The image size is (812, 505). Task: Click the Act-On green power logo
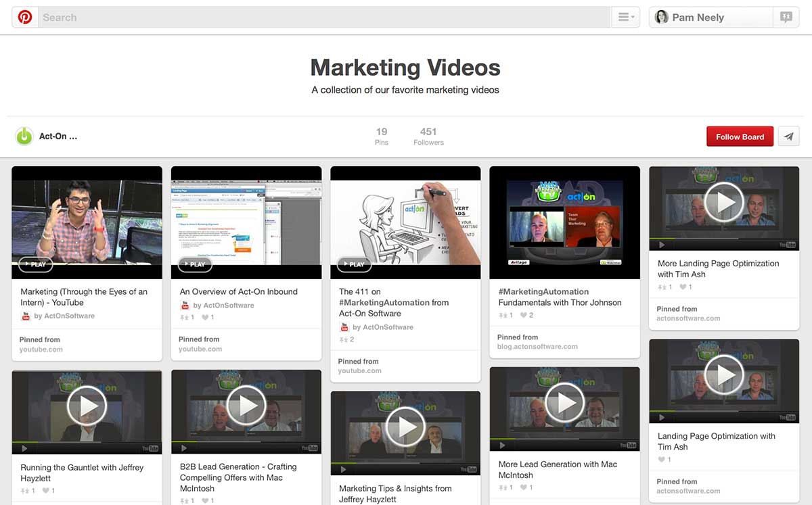coord(24,137)
